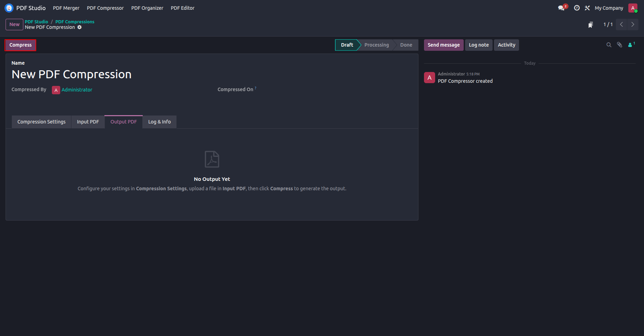Switch to Compression Settings tab
Screen dimensions: 644x336
[x=41, y=122]
